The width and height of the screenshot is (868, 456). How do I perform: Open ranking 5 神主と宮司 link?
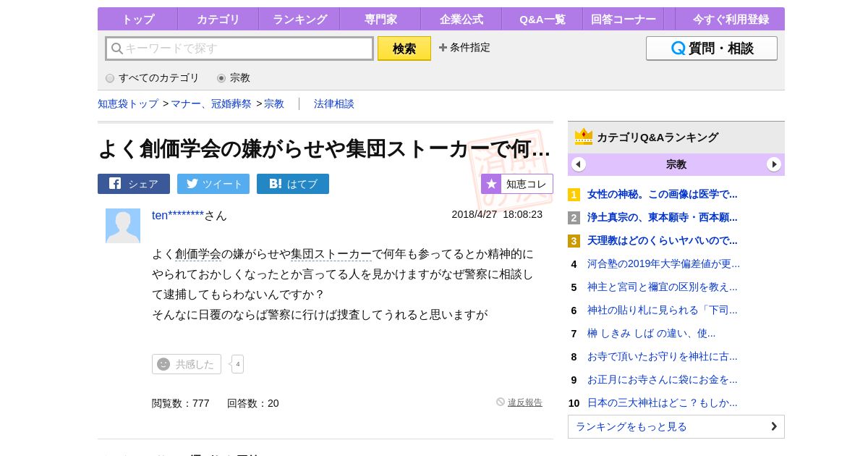pyautogui.click(x=663, y=287)
